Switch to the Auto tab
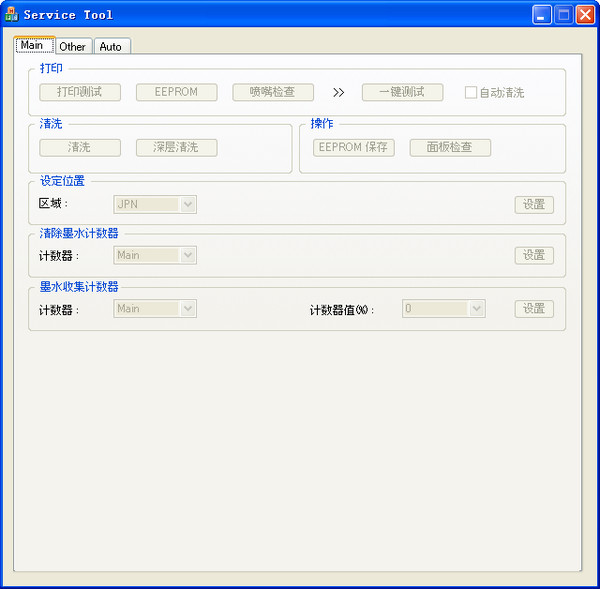Screen dimensions: 600x589 coord(111,47)
